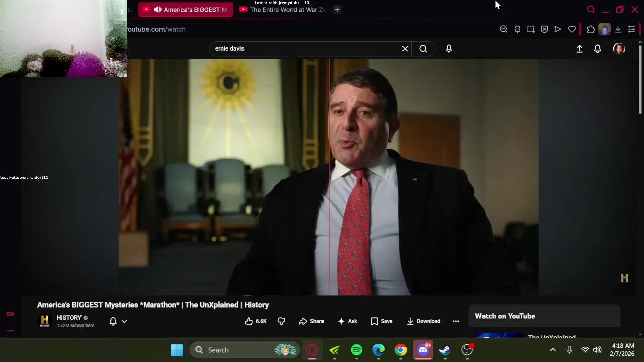644x362 pixels.
Task: Open volume speaker tray icon
Action: tap(597, 350)
